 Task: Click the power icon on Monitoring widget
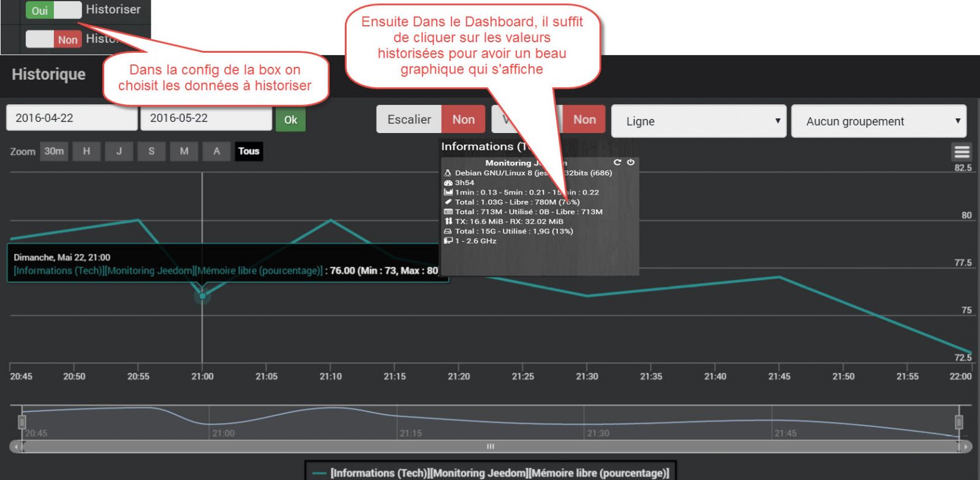[x=630, y=162]
